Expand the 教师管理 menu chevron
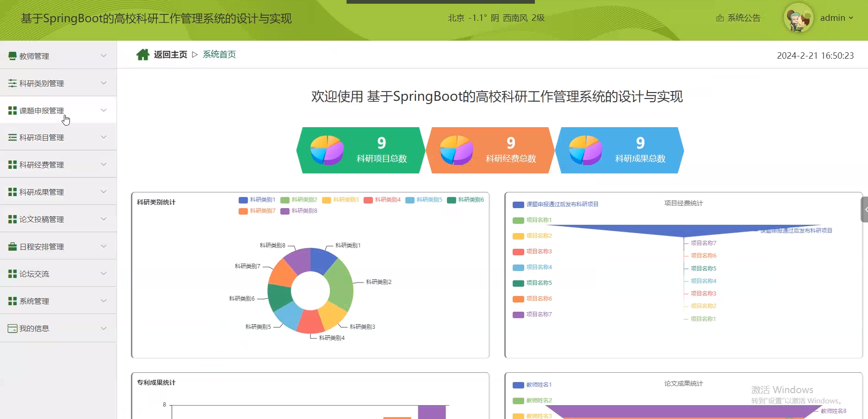The width and height of the screenshot is (868, 419). 104,55
